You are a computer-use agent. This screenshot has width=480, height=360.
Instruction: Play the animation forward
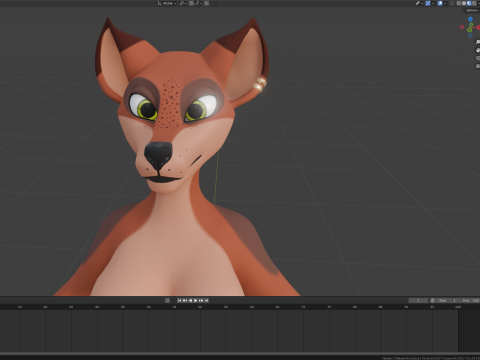tap(196, 300)
